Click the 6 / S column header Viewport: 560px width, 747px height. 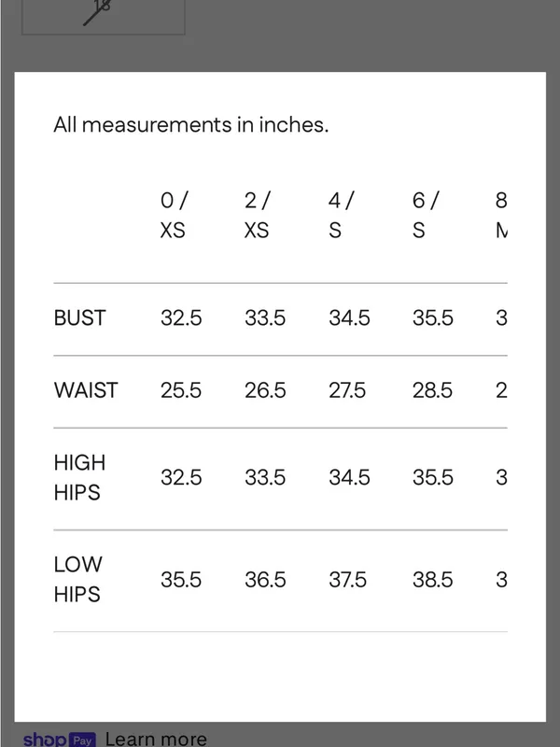pos(425,216)
